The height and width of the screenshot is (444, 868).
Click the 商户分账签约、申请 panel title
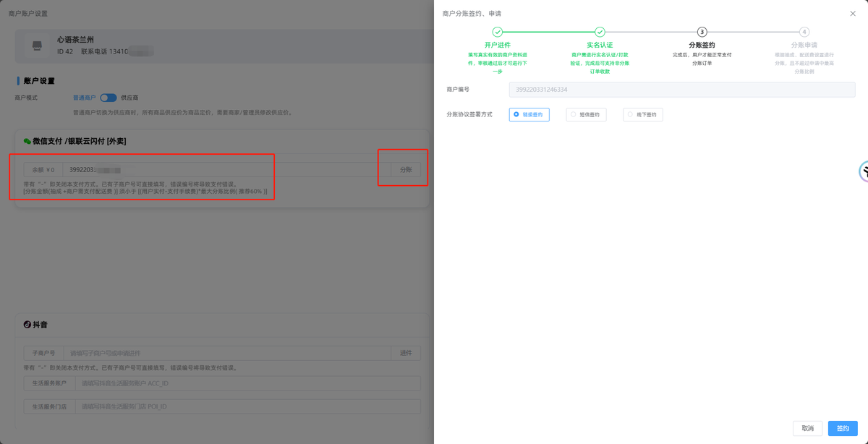click(472, 13)
